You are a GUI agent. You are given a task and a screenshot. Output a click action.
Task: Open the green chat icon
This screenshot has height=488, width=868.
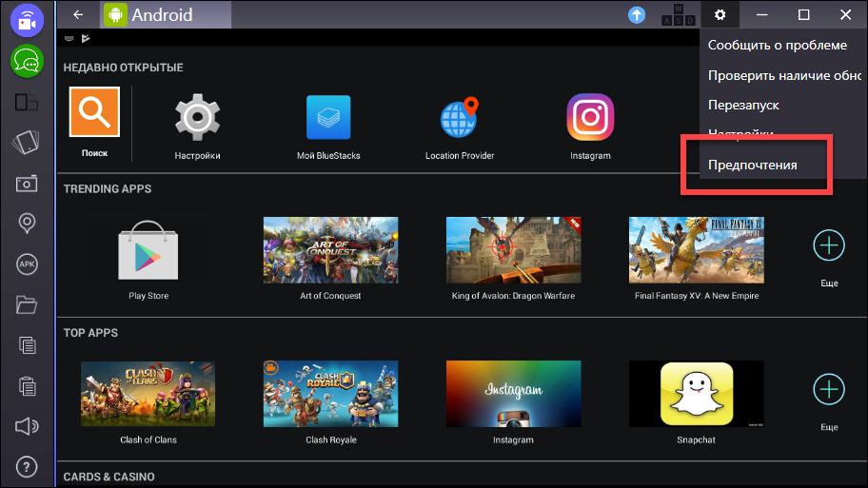(27, 61)
